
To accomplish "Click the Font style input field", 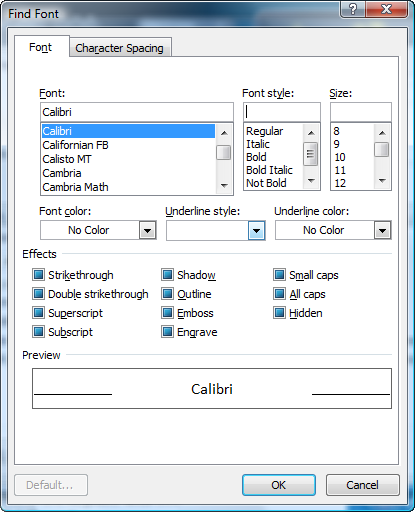I will tap(282, 112).
